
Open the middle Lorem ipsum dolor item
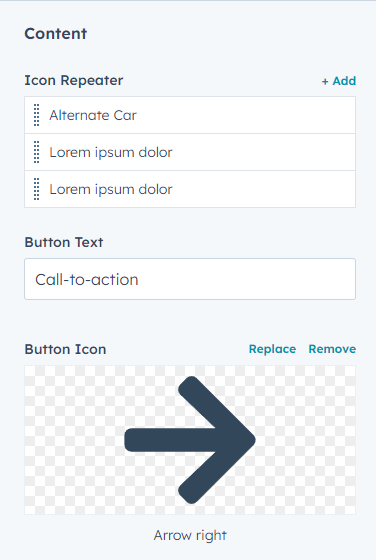pos(190,152)
